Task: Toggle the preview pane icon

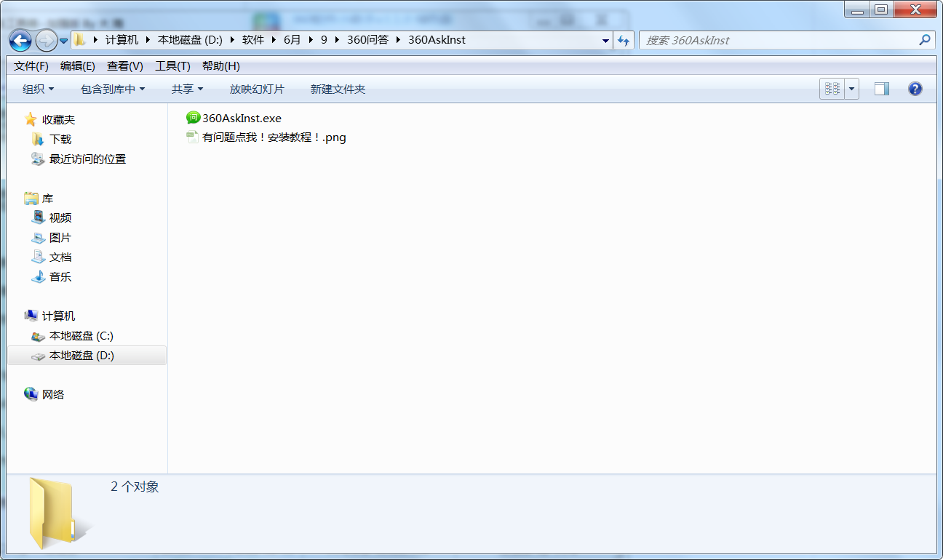Action: click(882, 89)
